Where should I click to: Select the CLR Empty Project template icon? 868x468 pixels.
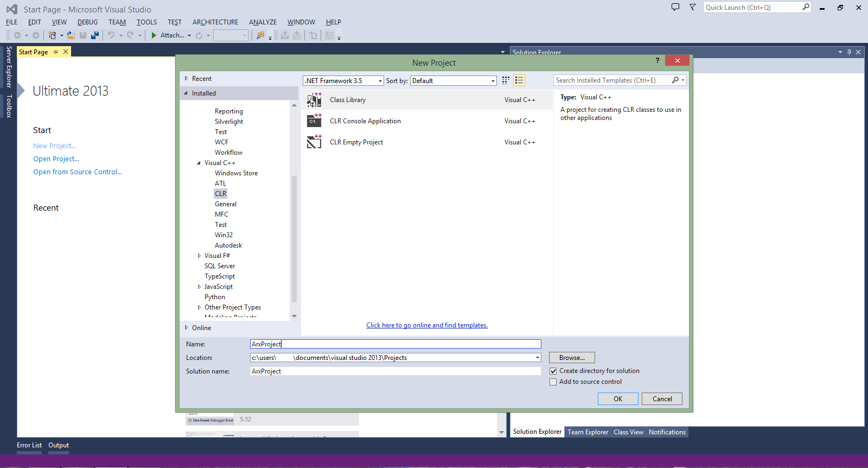coord(314,142)
